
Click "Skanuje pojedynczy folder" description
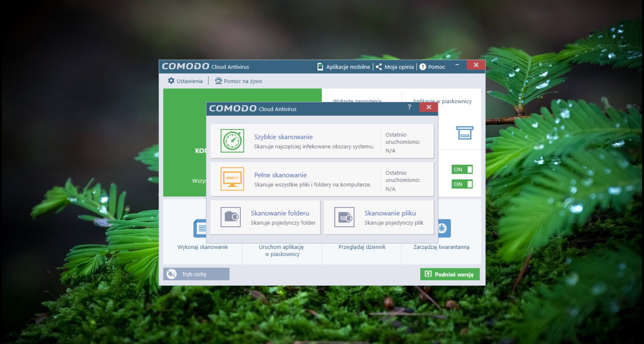[283, 222]
